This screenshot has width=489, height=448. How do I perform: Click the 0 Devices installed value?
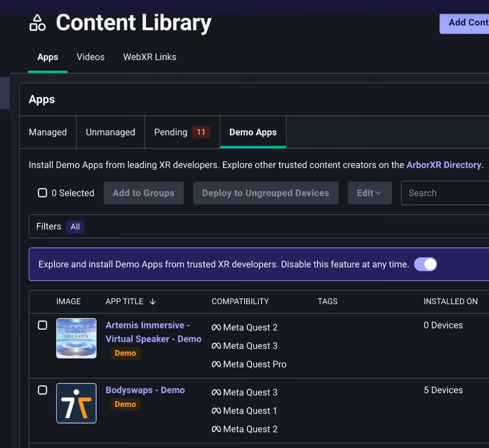point(443,325)
